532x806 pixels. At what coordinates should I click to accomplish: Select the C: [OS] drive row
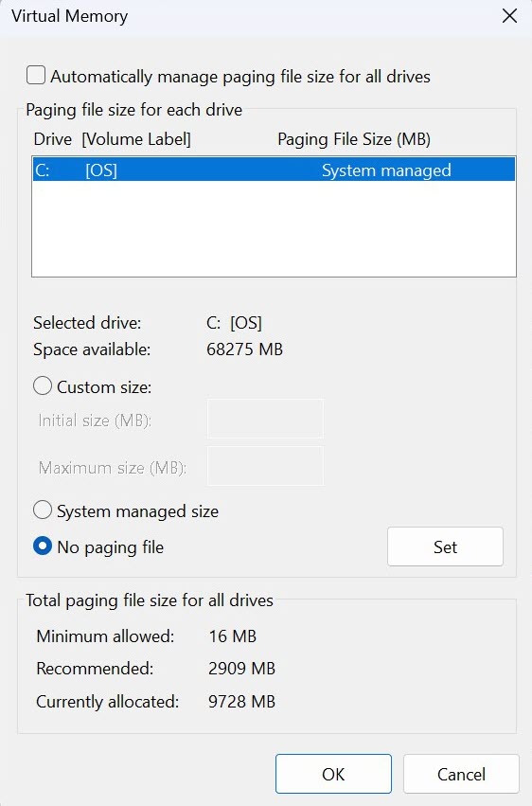click(274, 170)
